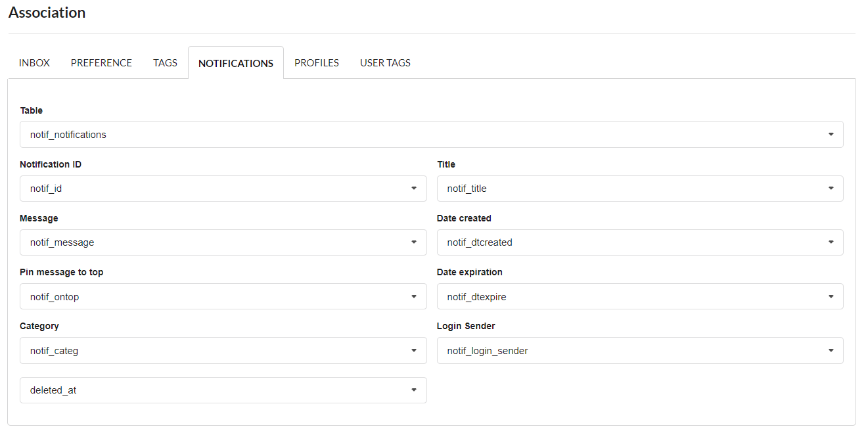Open the Table dropdown showing notif_notifications
The image size is (868, 429).
coord(431,135)
